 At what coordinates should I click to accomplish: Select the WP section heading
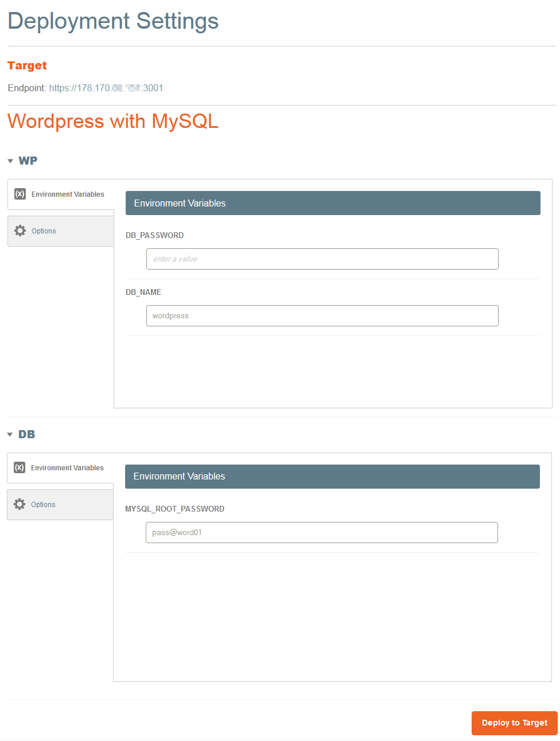click(x=28, y=161)
